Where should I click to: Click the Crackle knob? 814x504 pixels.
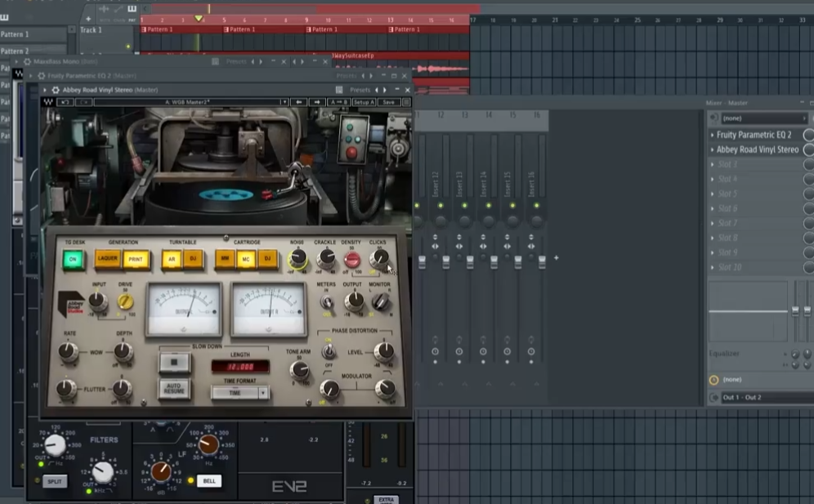[326, 256]
